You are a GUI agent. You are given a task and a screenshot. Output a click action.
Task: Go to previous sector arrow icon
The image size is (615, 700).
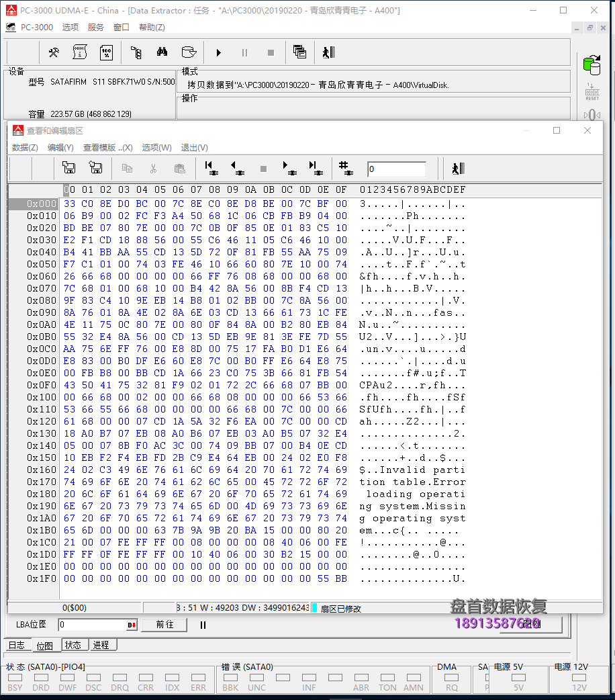[x=237, y=168]
